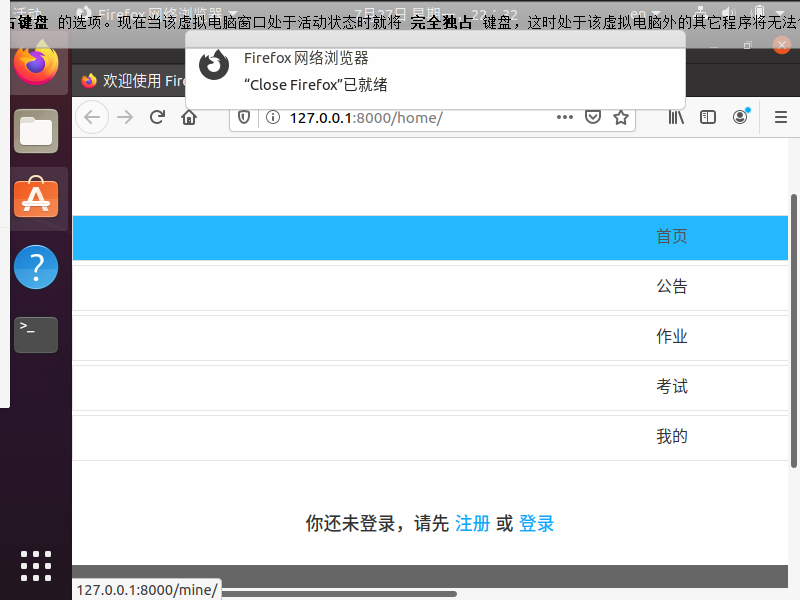Open Ubuntu Software from the dock
The width and height of the screenshot is (800, 600).
pyautogui.click(x=36, y=197)
